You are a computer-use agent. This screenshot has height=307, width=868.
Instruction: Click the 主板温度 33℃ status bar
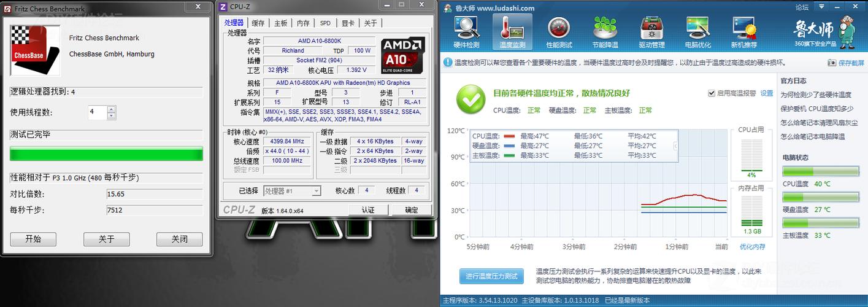click(x=820, y=222)
